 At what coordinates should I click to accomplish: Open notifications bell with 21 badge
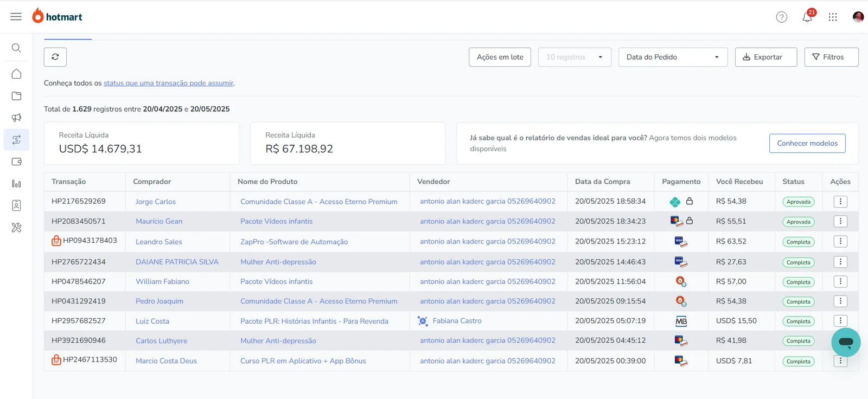tap(808, 16)
